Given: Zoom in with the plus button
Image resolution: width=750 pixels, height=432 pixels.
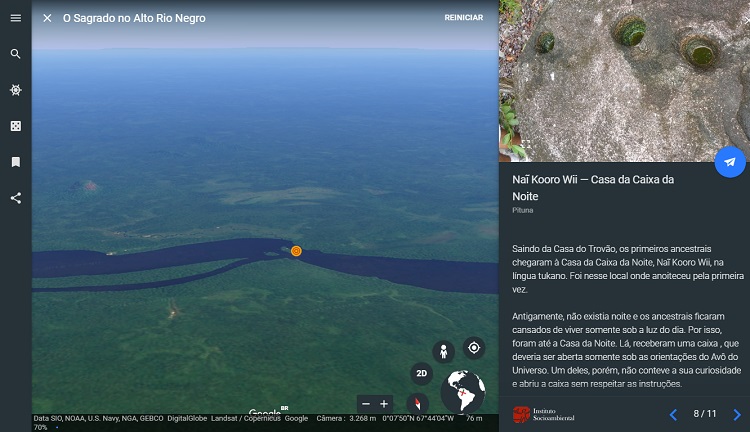Looking at the screenshot, I should 384,404.
